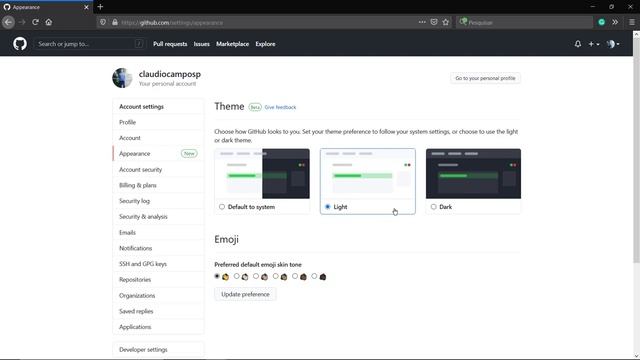The width and height of the screenshot is (640, 360).
Task: Bookmark this page with the star icon
Action: tap(446, 22)
